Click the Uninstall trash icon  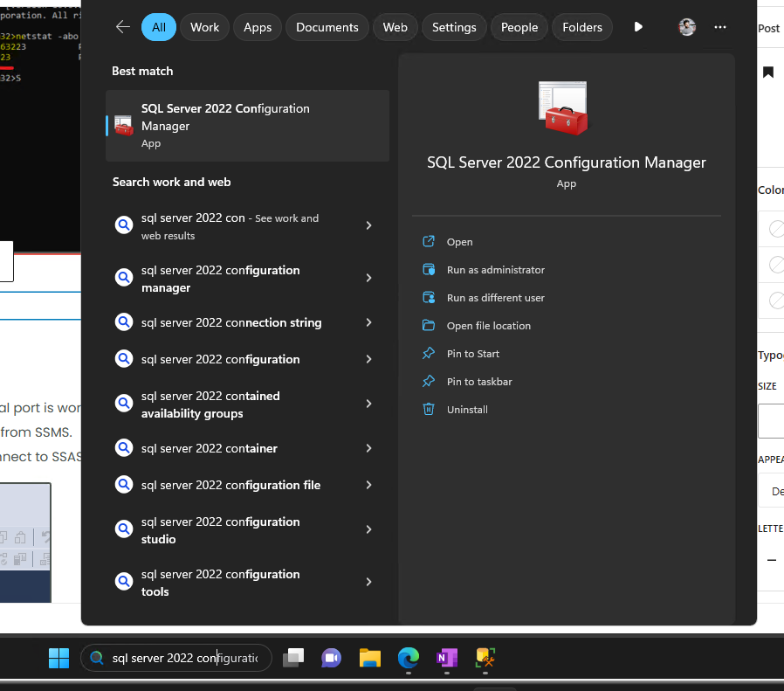tap(429, 410)
